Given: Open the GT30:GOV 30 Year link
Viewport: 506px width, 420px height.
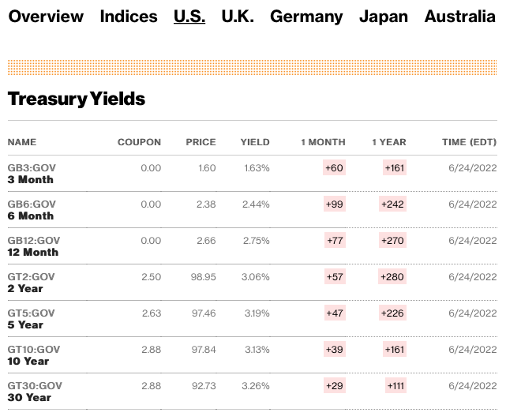Looking at the screenshot, I should pos(34,392).
